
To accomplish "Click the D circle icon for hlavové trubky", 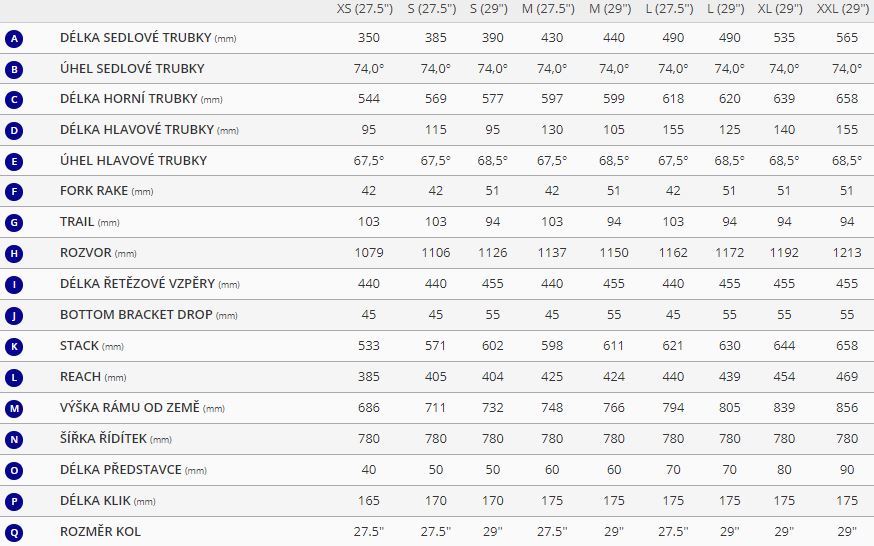I will (14, 131).
